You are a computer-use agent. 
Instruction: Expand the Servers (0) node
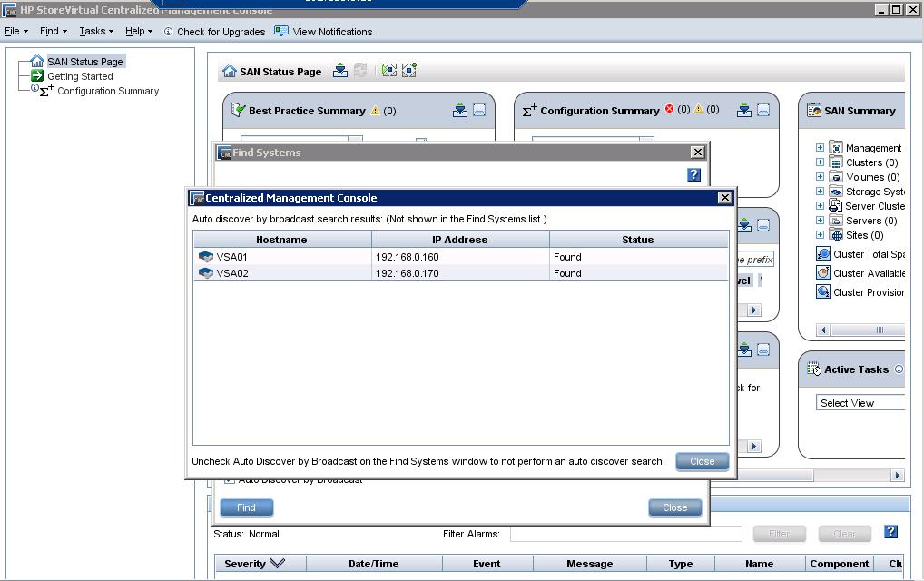820,221
